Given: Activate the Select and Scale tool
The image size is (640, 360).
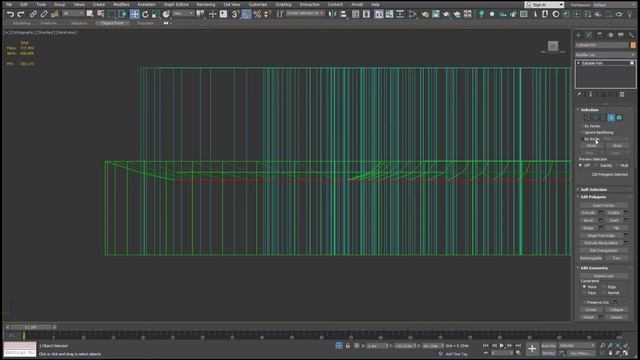Looking at the screenshot, I should [156, 14].
